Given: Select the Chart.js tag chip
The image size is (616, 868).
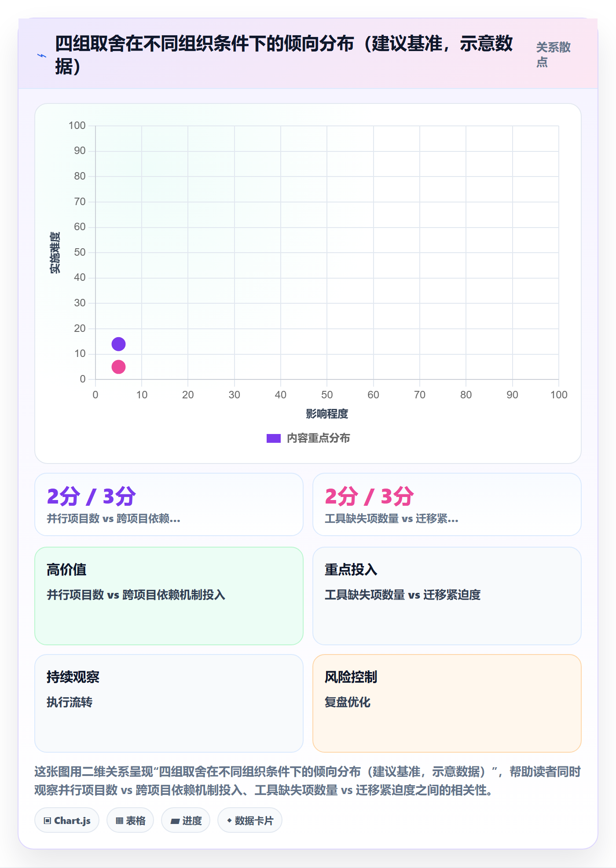Looking at the screenshot, I should [67, 820].
